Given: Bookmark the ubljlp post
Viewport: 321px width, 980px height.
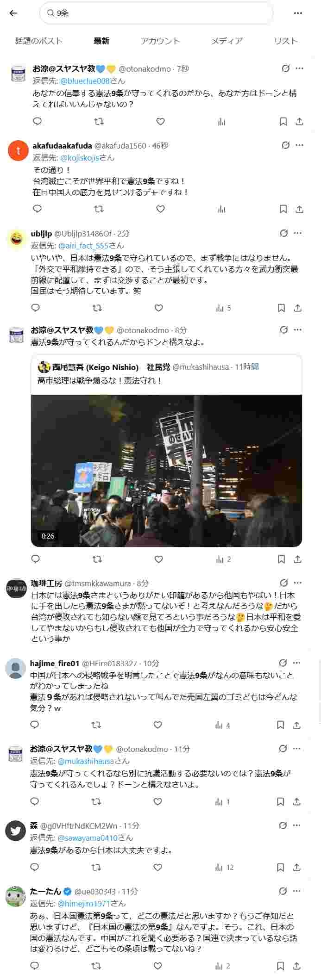Looking at the screenshot, I should tap(281, 308).
